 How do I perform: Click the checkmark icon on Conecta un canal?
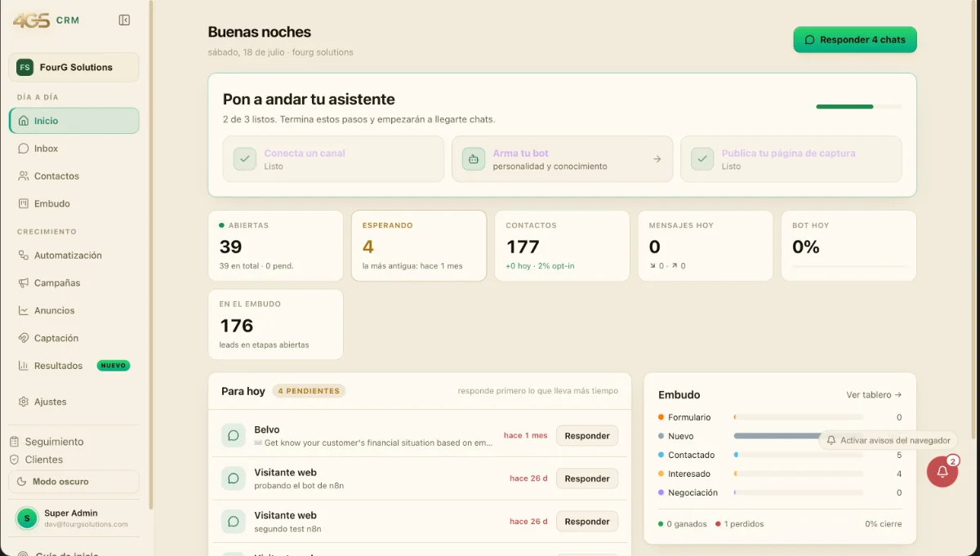click(x=245, y=159)
